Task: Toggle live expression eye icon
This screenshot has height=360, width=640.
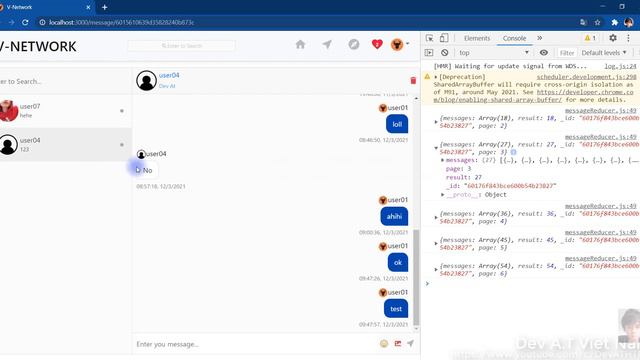Action: (x=544, y=53)
